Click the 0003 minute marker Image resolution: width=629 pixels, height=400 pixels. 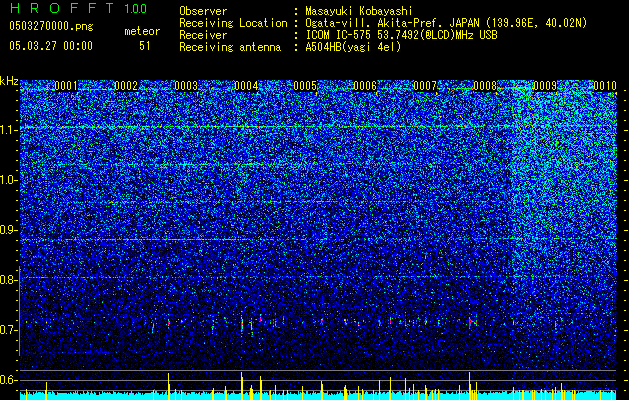[186, 86]
